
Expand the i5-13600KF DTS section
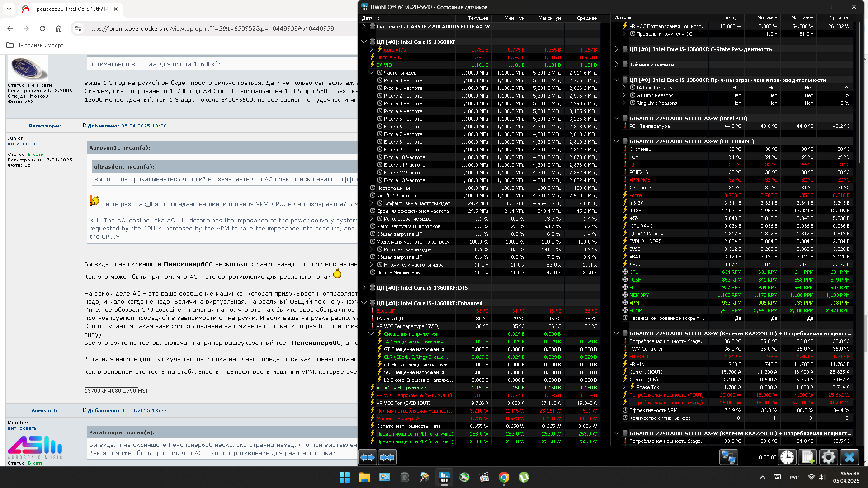(x=364, y=288)
